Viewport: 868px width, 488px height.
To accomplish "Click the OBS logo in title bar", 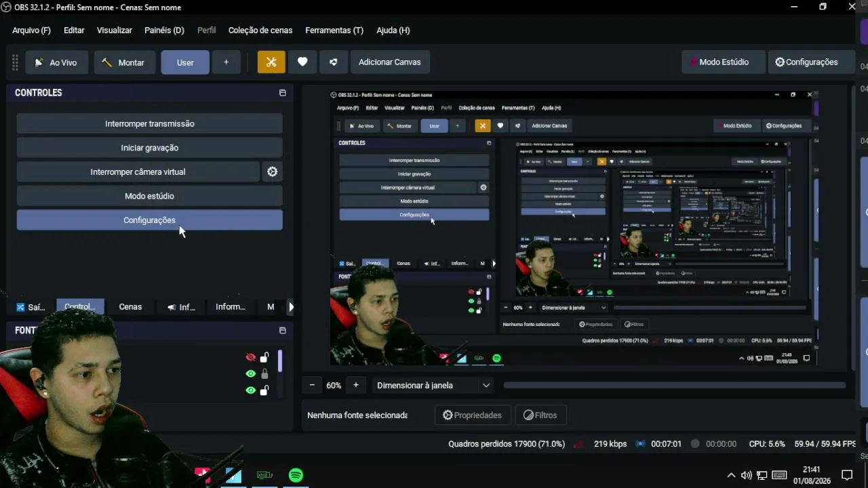I will [6, 7].
